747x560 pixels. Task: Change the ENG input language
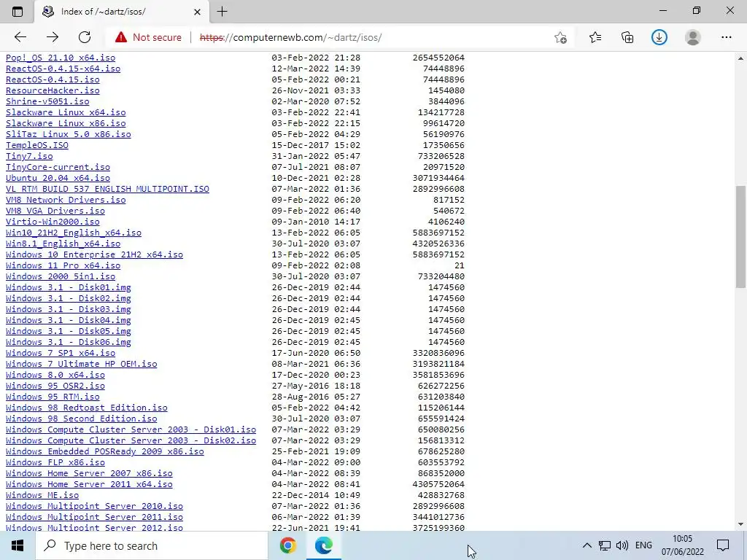click(643, 545)
